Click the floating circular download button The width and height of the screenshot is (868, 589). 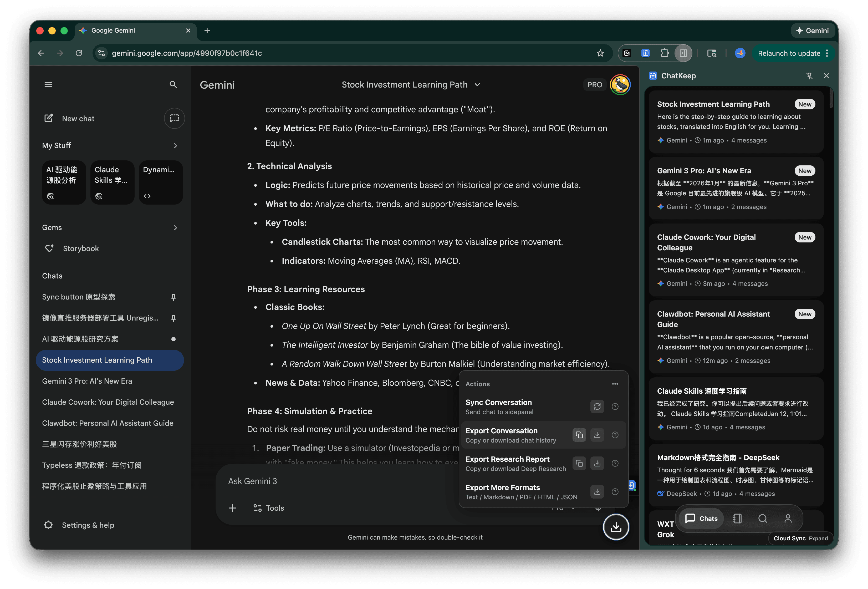click(616, 527)
